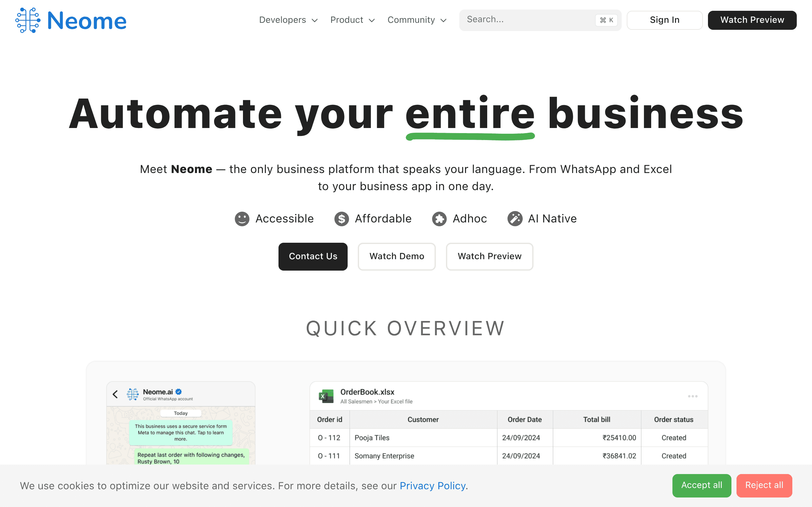Expand the Community dropdown menu
Viewport: 812px width, 507px height.
pyautogui.click(x=417, y=20)
